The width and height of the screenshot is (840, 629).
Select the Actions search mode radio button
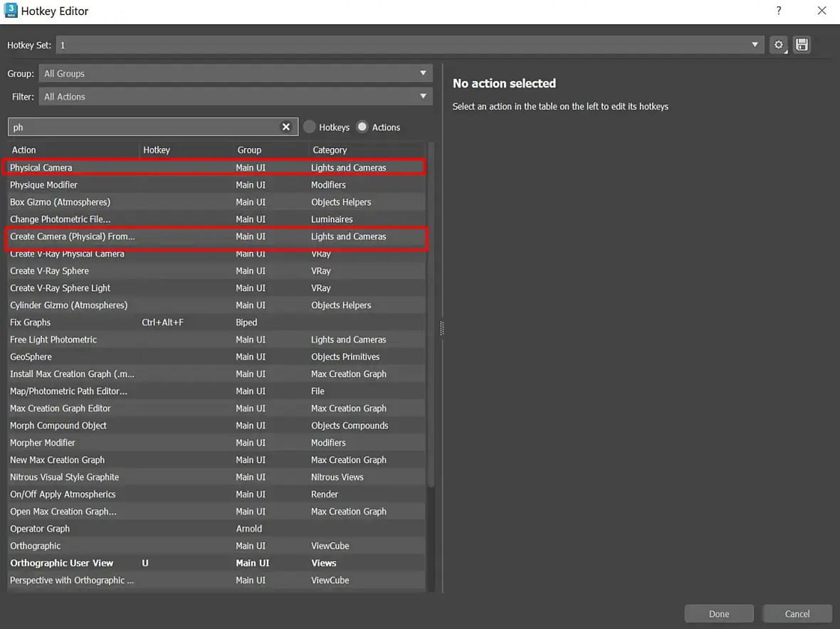(362, 127)
